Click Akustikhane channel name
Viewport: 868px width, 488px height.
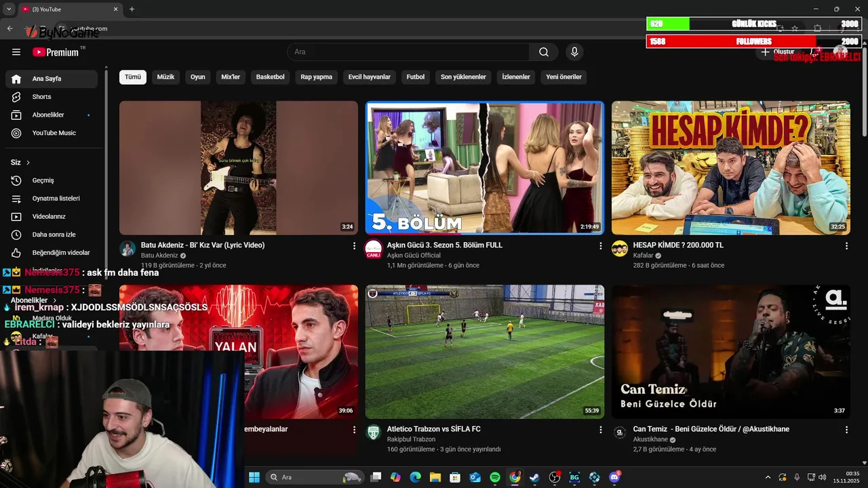650,439
